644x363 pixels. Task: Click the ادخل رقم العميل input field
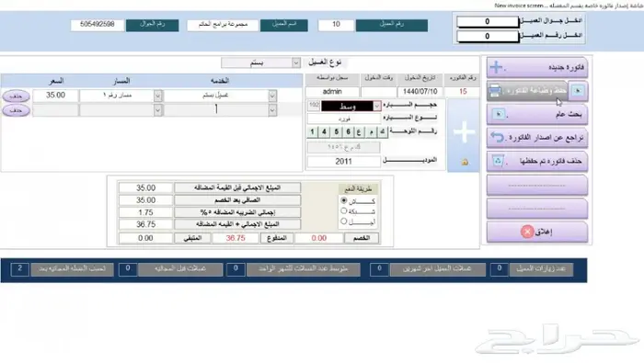488,36
